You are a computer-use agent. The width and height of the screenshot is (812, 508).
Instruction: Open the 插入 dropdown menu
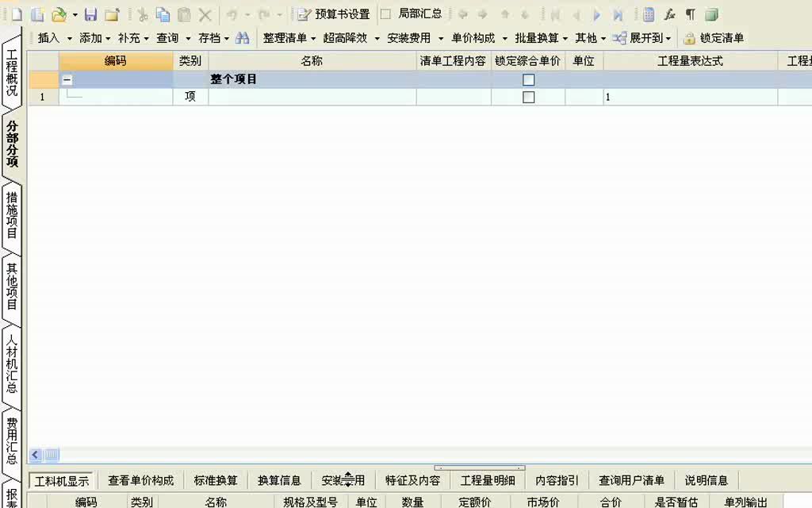click(x=49, y=37)
